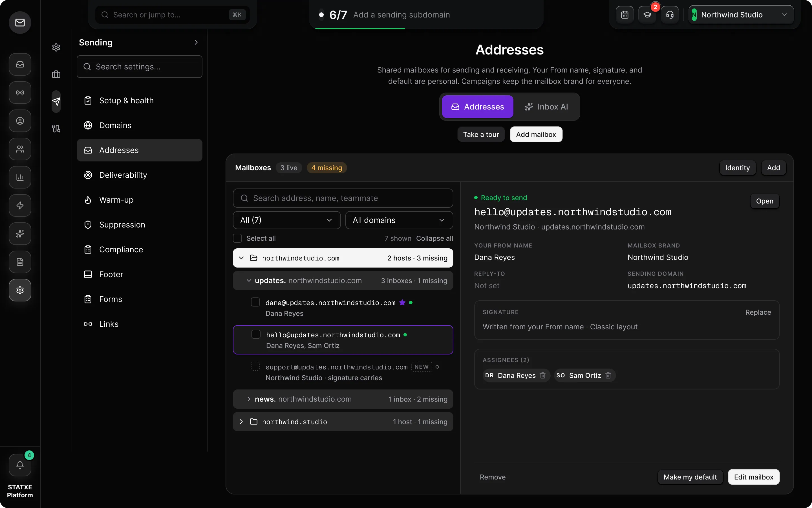812x508 pixels.
Task: Open the All (7) filter dropdown
Action: (x=286, y=220)
